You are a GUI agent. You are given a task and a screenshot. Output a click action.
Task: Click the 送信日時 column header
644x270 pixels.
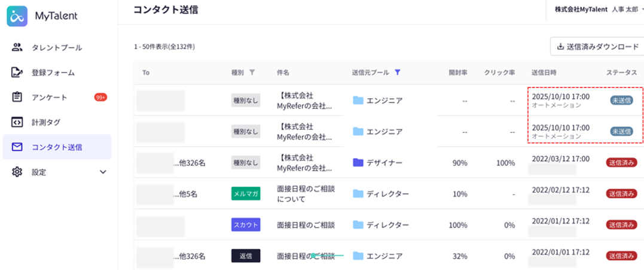tap(544, 72)
